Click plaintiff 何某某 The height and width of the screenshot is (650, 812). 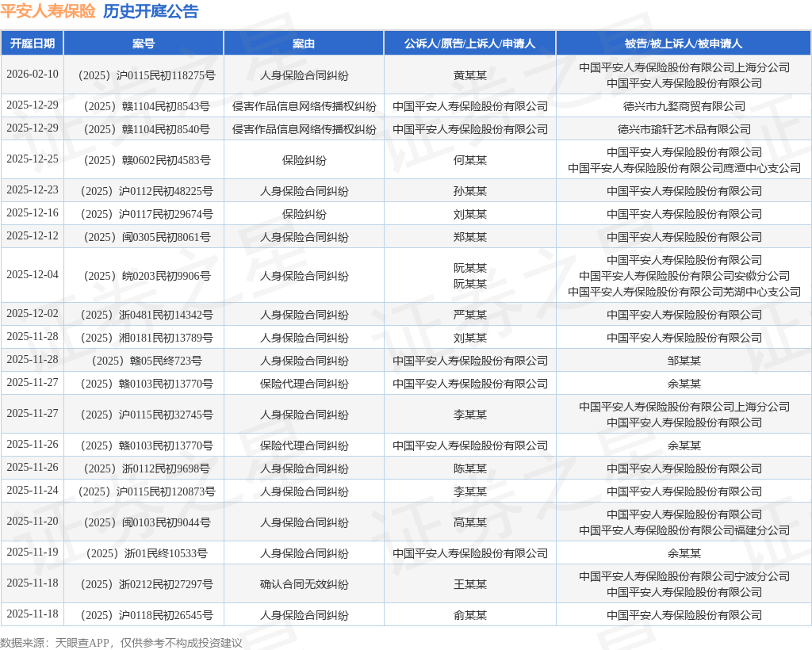[469, 160]
